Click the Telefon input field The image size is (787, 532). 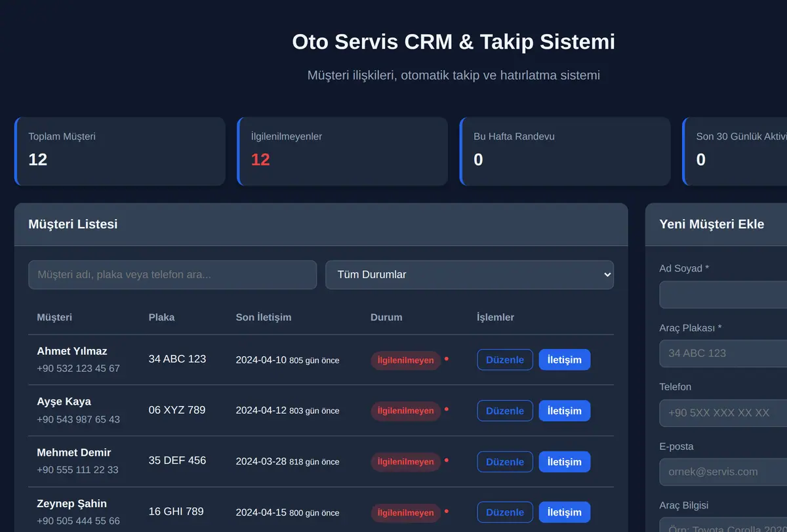click(x=723, y=413)
